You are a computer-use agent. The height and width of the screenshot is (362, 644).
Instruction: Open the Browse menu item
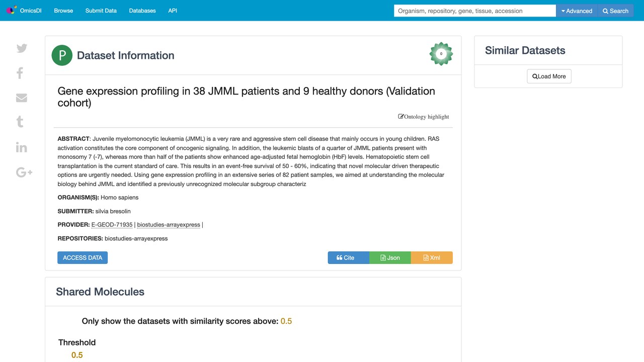(x=63, y=11)
